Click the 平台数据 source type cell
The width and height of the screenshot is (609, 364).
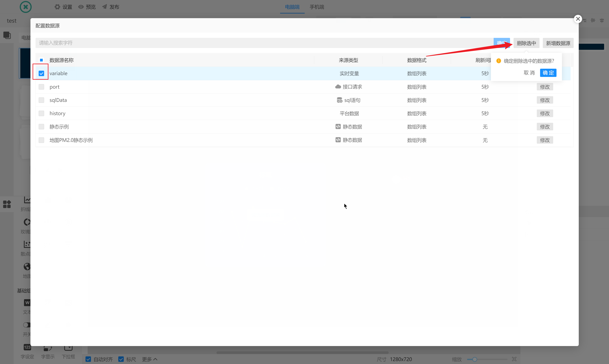pyautogui.click(x=349, y=113)
